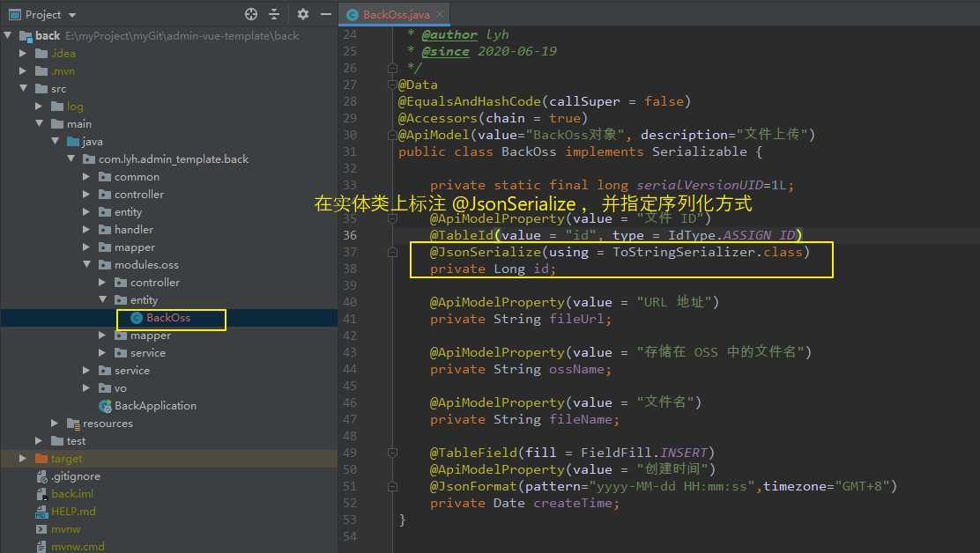Fold the doc comment at line 26
The image size is (980, 553).
click(392, 68)
